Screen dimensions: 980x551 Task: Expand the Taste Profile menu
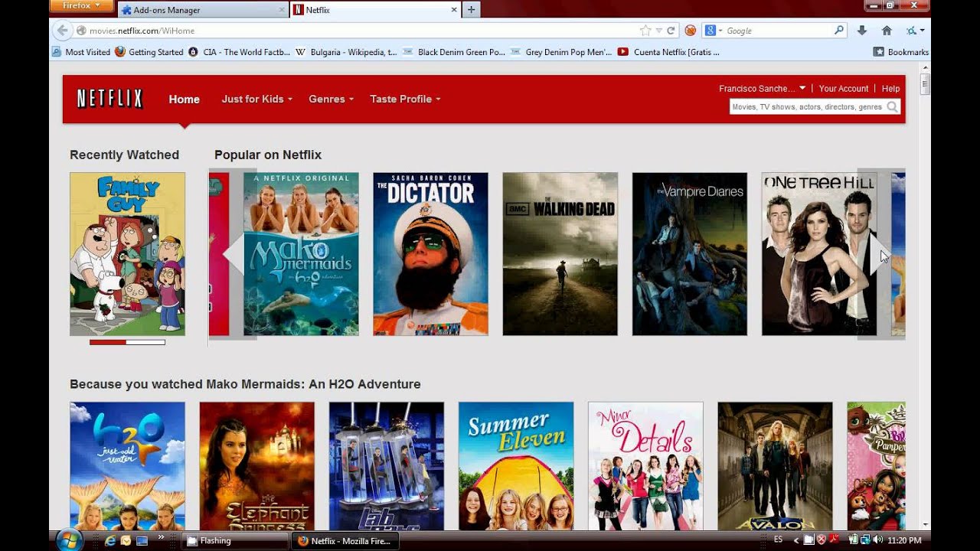pyautogui.click(x=405, y=99)
